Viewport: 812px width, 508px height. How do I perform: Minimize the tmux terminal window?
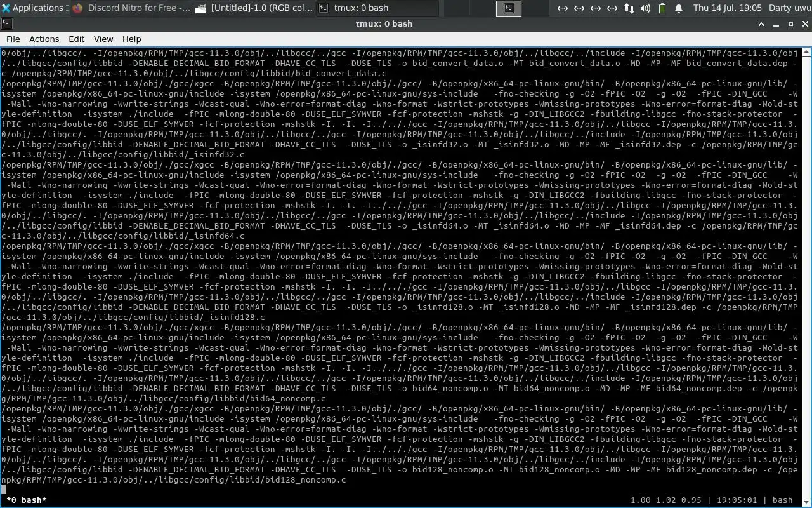pos(776,24)
